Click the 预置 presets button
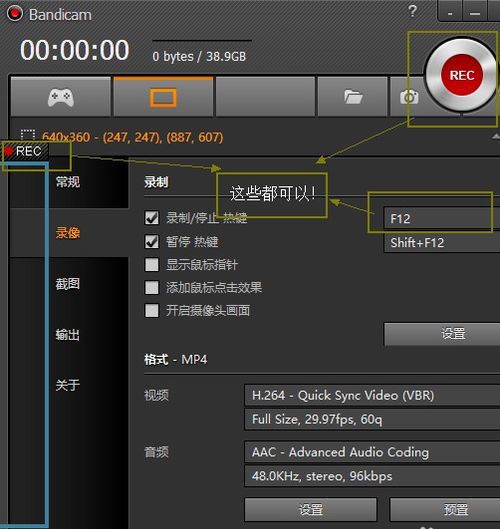Screen dimensions: 500x529 click(x=445, y=509)
